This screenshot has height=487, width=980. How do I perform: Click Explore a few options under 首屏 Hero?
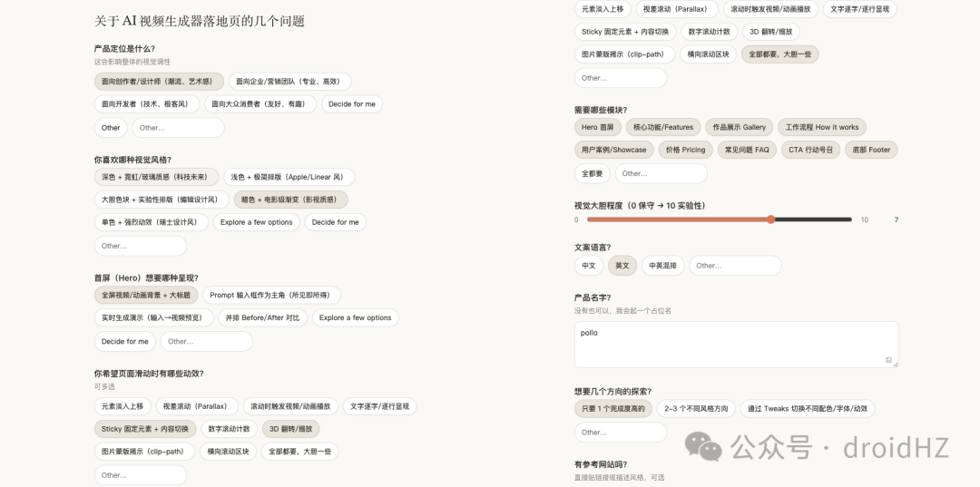[355, 317]
